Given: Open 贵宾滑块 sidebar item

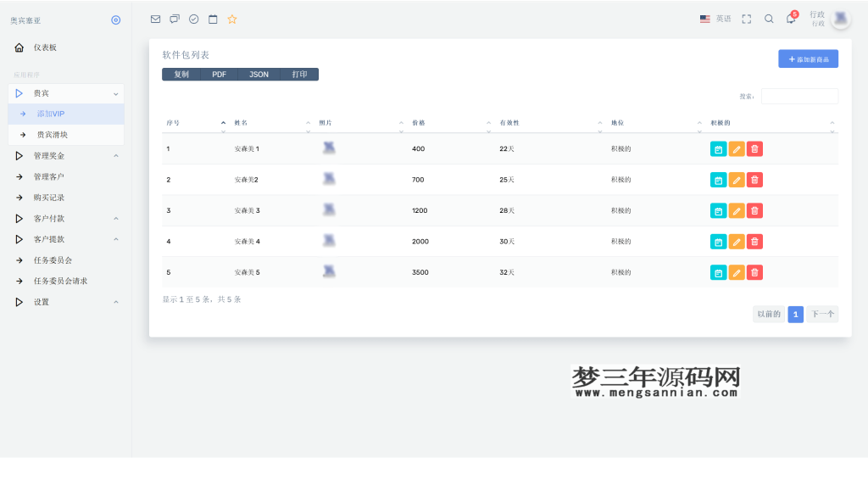Looking at the screenshot, I should pyautogui.click(x=66, y=135).
